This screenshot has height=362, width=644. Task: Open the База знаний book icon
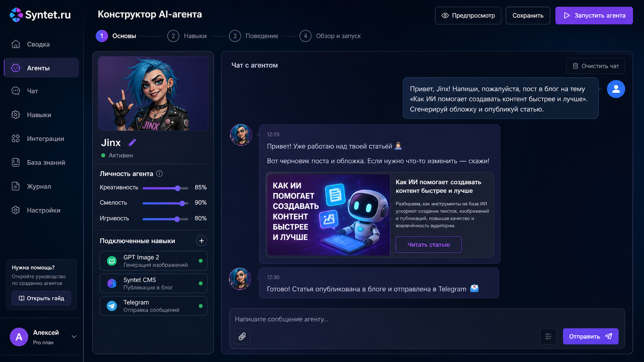click(x=16, y=163)
